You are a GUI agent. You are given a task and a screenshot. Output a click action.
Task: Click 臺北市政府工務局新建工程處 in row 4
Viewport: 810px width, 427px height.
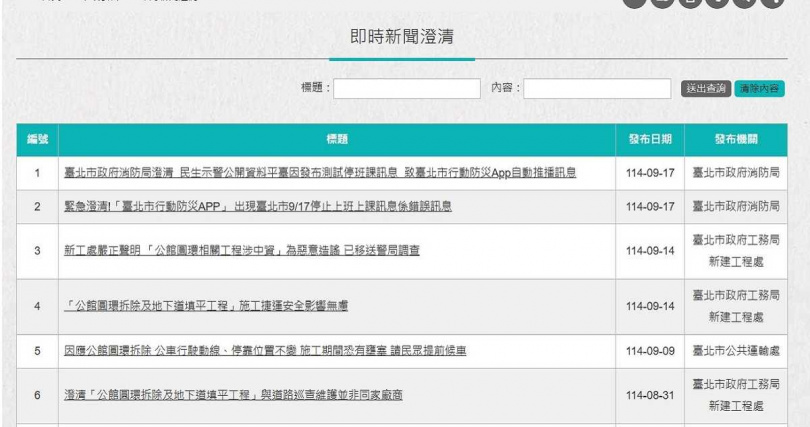[736, 306]
